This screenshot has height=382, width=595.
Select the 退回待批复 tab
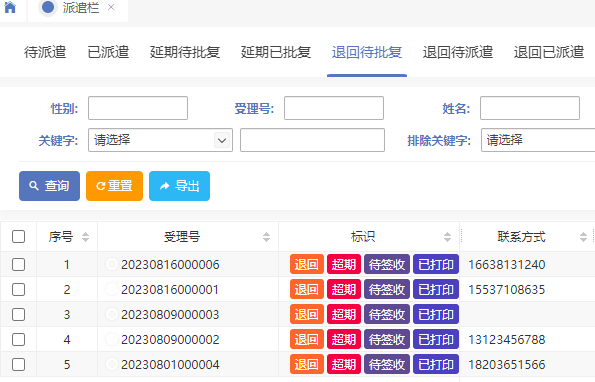(x=367, y=52)
